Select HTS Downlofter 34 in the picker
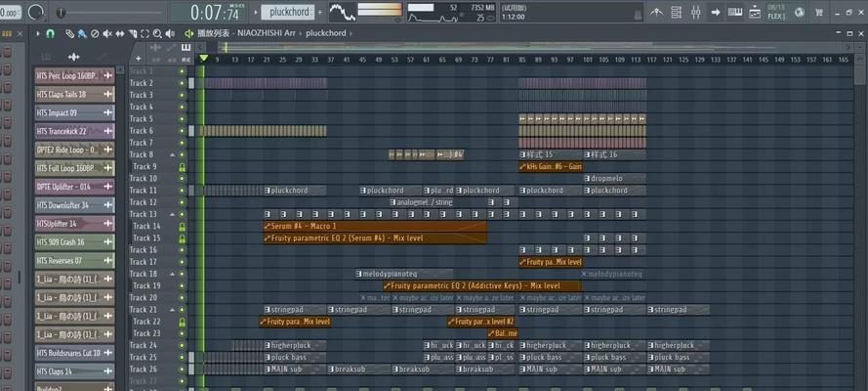This screenshot has width=868, height=391. coord(75,205)
